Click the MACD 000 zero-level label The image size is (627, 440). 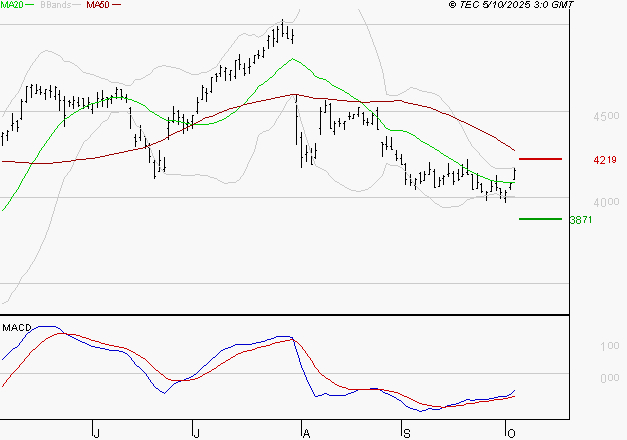pos(608,378)
